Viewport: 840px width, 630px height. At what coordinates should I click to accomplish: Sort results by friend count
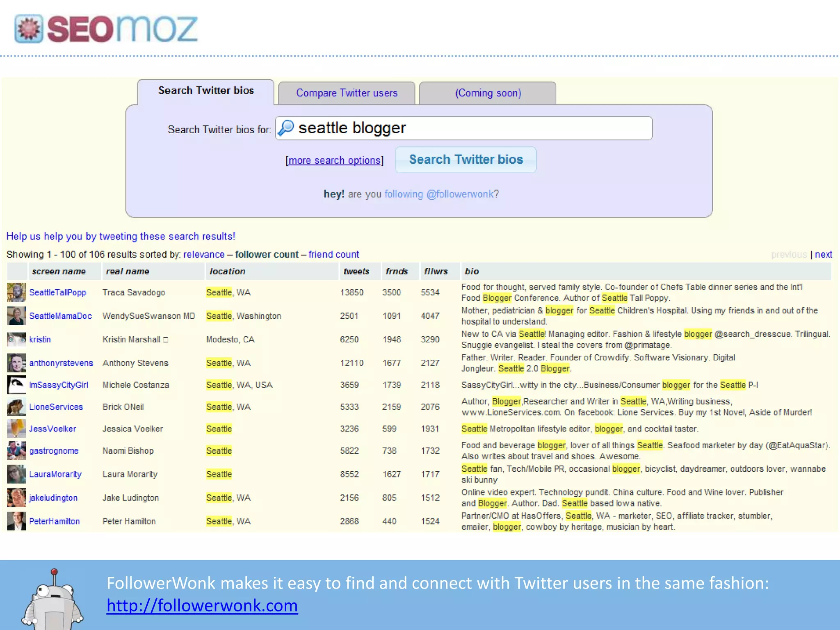pyautogui.click(x=334, y=254)
